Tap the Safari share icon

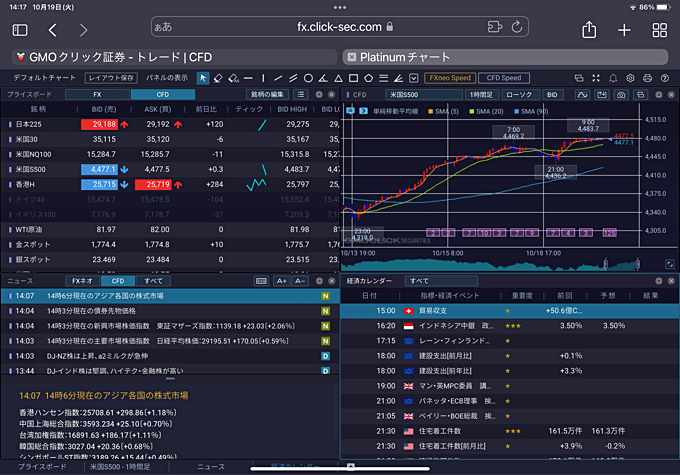point(589,30)
